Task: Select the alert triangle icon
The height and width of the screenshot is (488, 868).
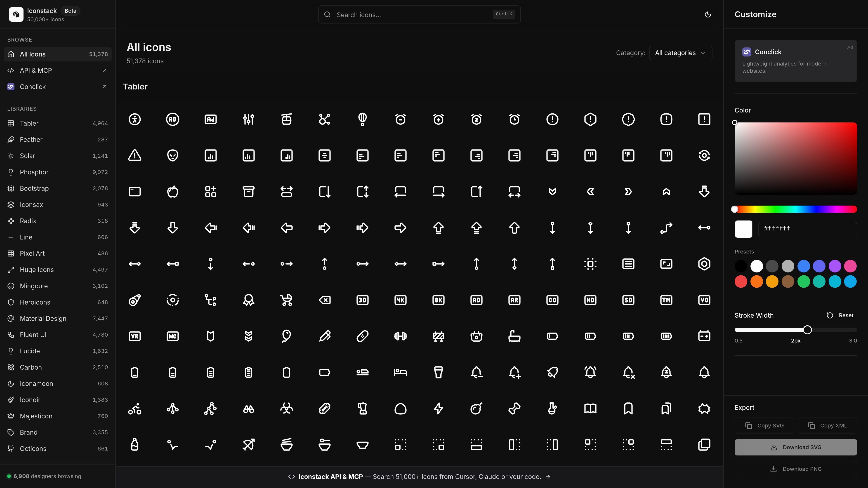Action: coord(134,155)
